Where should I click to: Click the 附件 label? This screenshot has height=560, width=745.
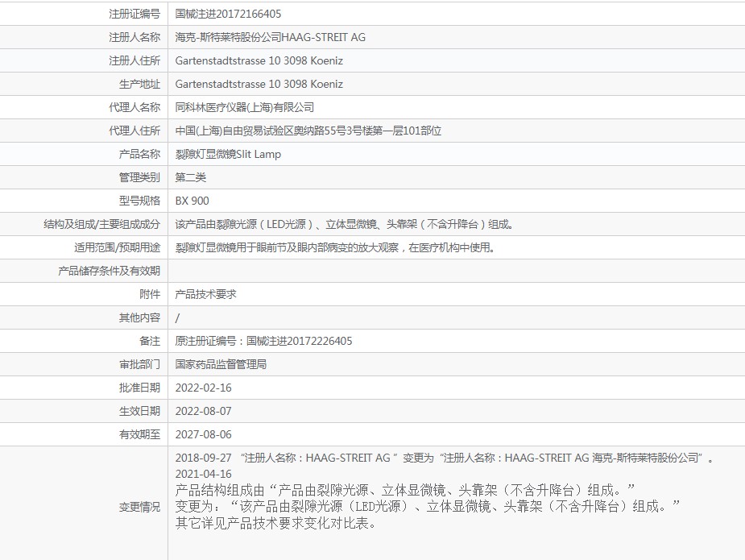coord(150,294)
